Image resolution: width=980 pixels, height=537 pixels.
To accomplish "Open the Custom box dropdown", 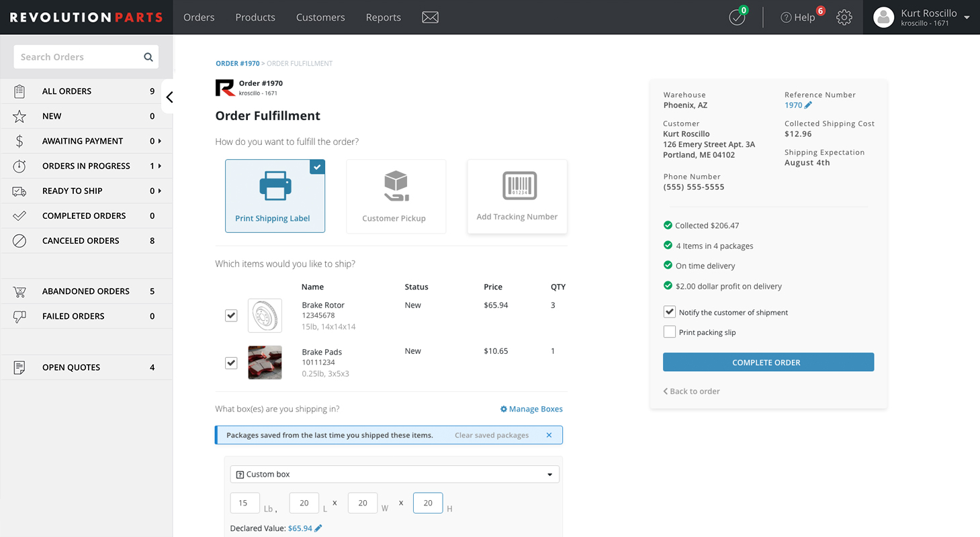I will tap(394, 474).
